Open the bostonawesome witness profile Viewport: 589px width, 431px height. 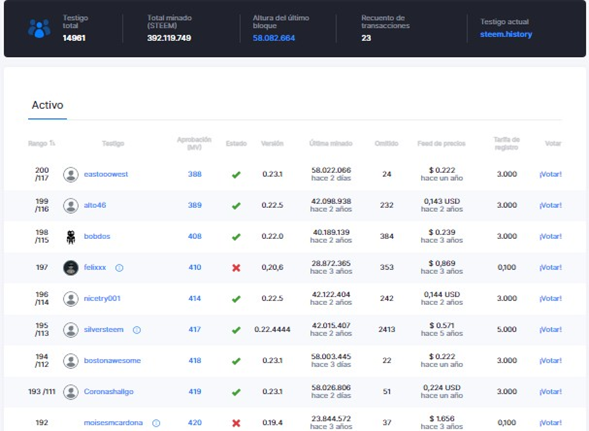pos(112,361)
